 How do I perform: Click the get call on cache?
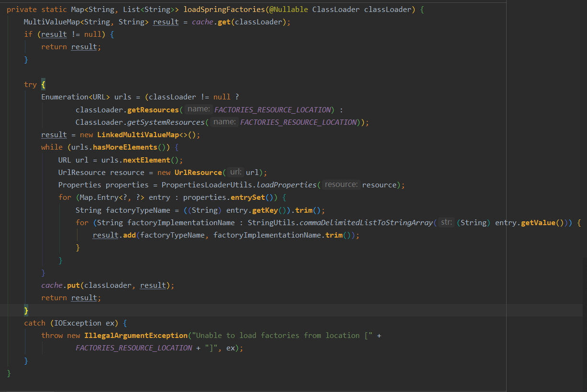(x=224, y=22)
